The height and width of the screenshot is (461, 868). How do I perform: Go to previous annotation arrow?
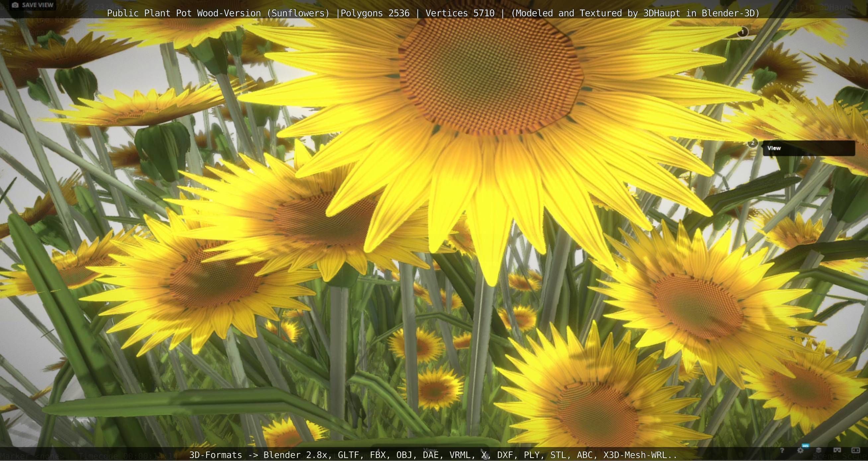(x=378, y=450)
